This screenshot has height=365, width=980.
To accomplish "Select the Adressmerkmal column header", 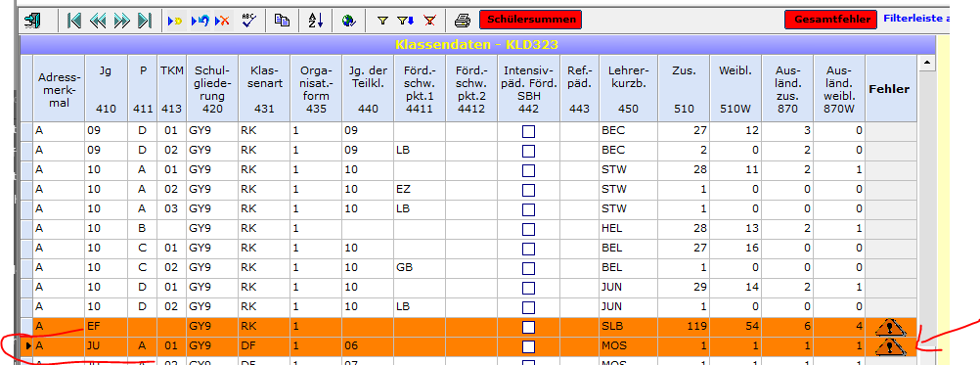I will [59, 89].
